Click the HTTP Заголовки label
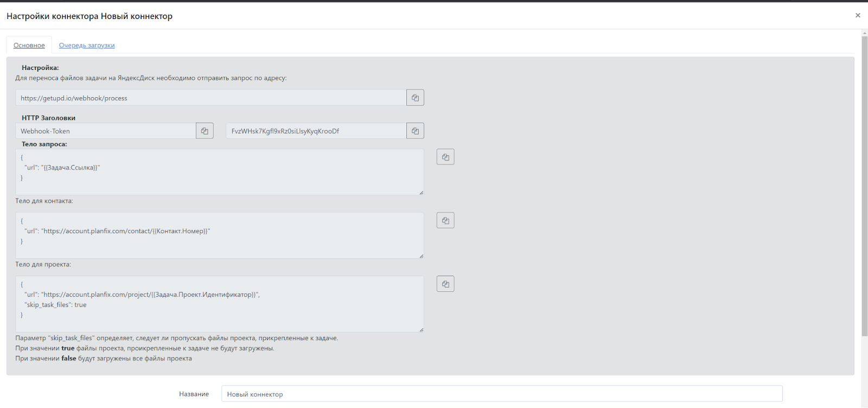Viewport: 868px width, 408px height. click(x=48, y=118)
